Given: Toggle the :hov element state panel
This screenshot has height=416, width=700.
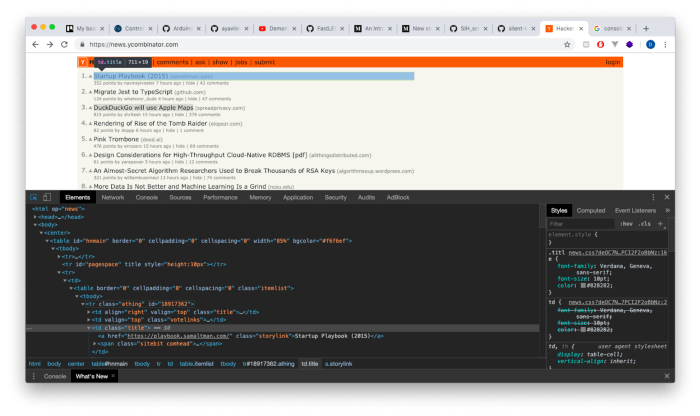Looking at the screenshot, I should click(x=626, y=224).
